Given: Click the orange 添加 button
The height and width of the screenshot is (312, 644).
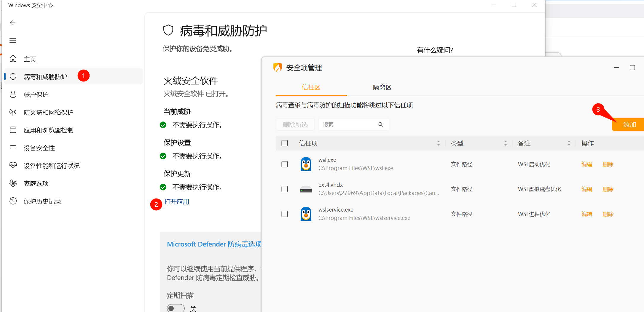Looking at the screenshot, I should (628, 124).
